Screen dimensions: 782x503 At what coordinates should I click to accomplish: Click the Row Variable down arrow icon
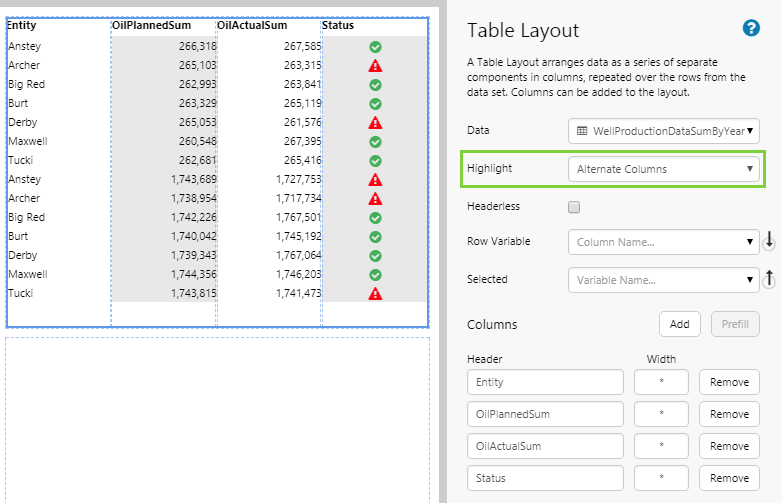pos(769,241)
